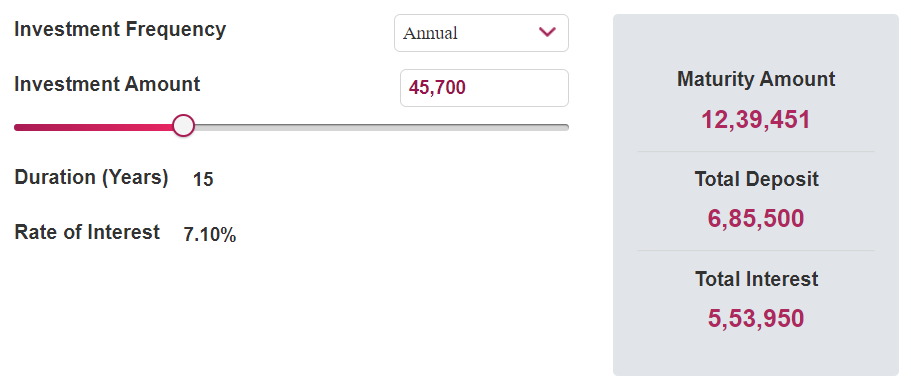The width and height of the screenshot is (911, 382).
Task: Click the pink chevron arrow in frequency selector
Action: coord(547,32)
